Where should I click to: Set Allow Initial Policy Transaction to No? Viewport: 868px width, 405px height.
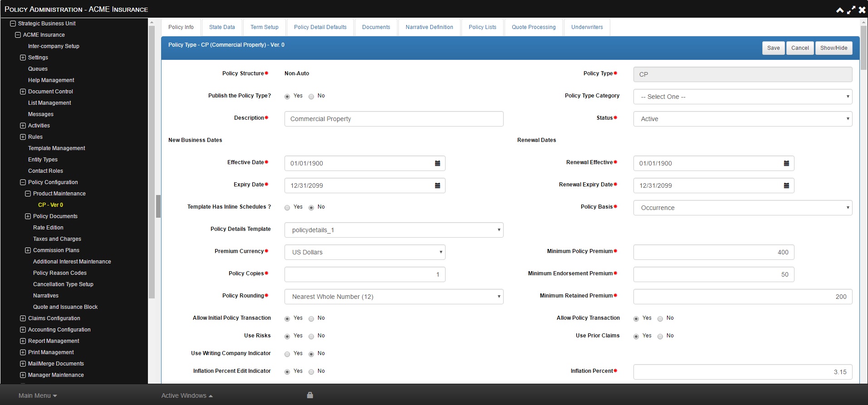[311, 319]
